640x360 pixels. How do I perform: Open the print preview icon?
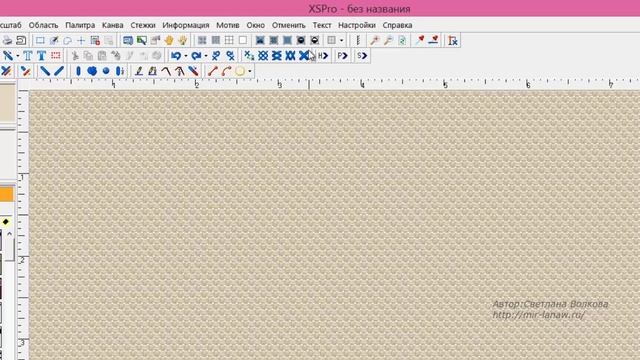(x=21, y=40)
